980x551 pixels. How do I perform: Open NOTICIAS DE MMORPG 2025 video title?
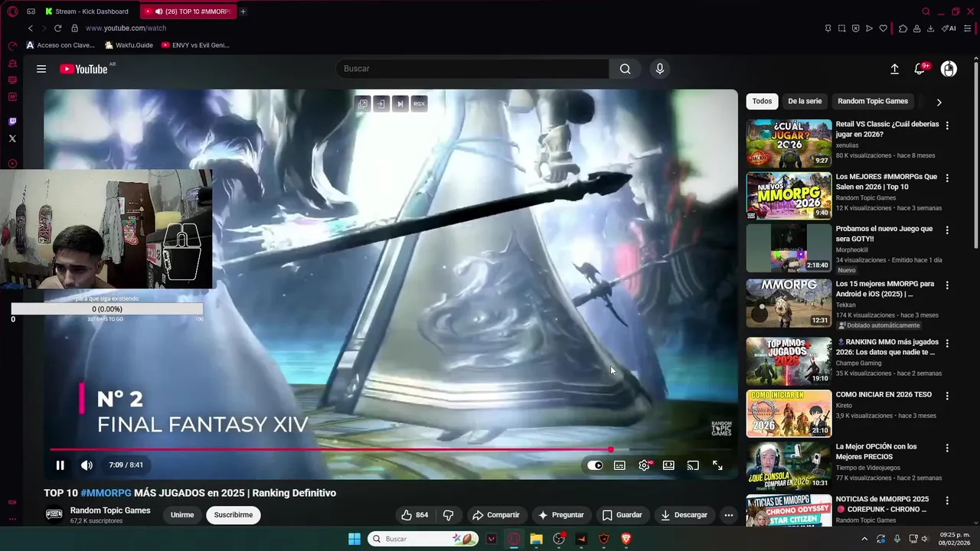pos(882,504)
